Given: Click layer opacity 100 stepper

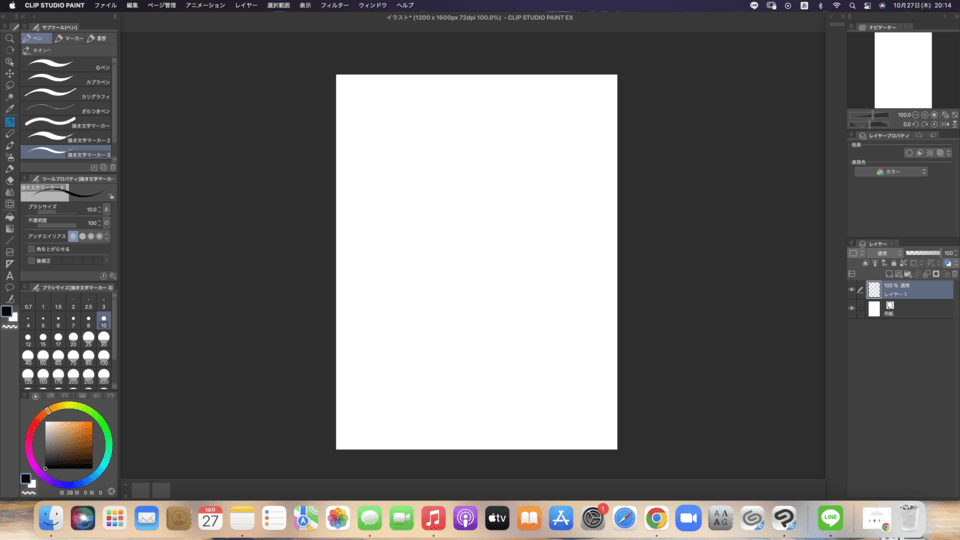Looking at the screenshot, I should click(955, 253).
